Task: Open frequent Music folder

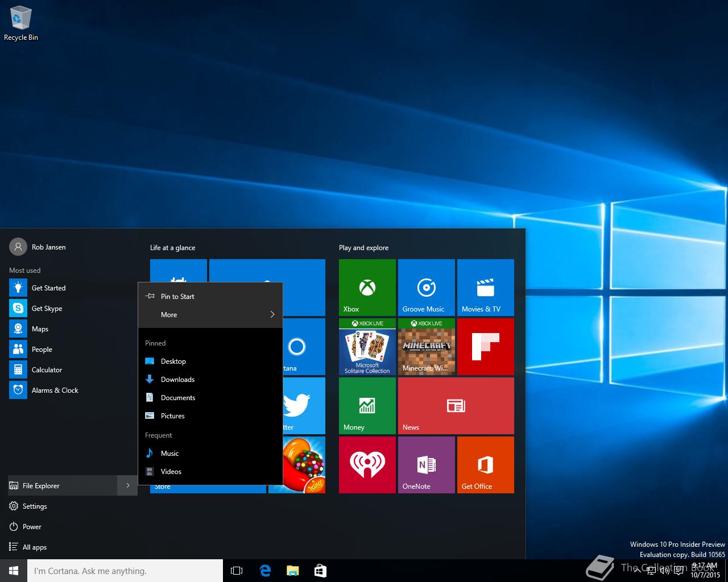Action: pyautogui.click(x=210, y=454)
